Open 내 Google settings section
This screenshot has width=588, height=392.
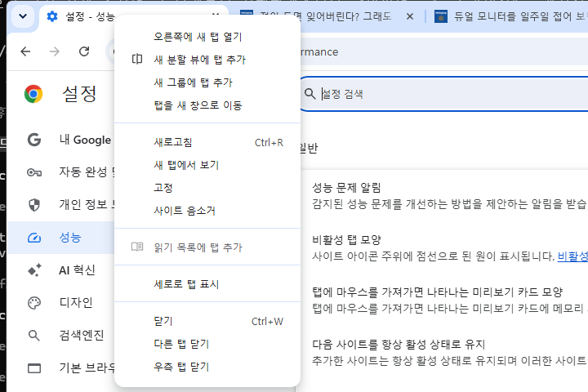point(60,140)
